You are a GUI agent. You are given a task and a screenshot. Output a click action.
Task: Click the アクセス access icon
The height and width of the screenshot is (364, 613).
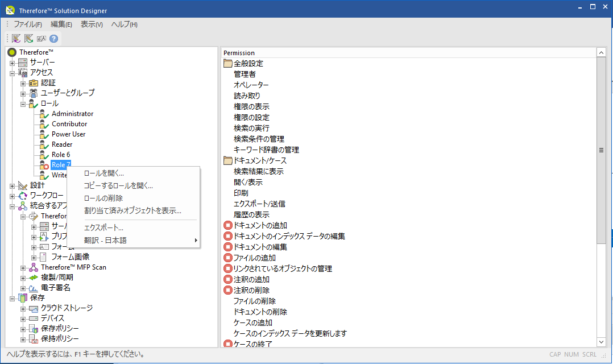click(23, 73)
